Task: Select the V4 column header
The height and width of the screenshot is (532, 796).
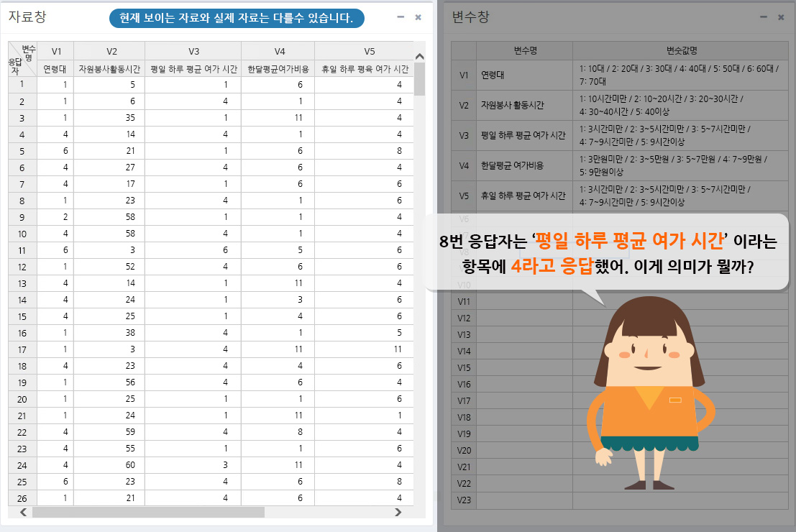Action: (x=278, y=51)
